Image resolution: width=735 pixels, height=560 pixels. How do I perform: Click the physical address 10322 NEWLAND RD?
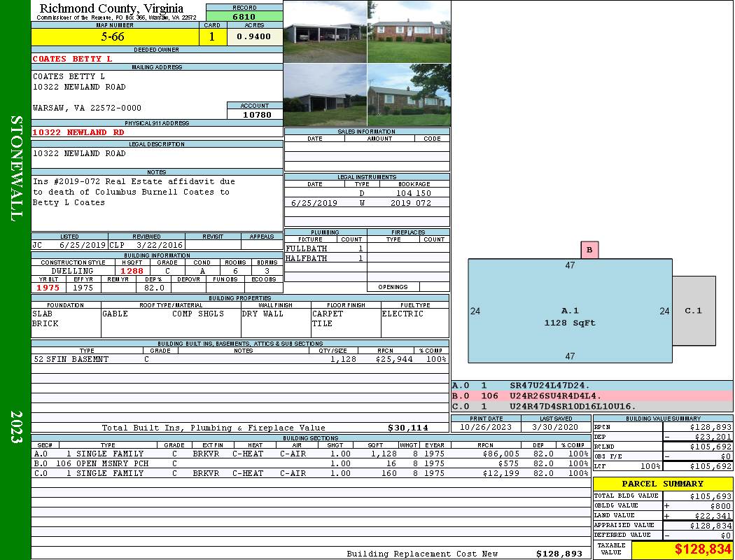tap(78, 132)
